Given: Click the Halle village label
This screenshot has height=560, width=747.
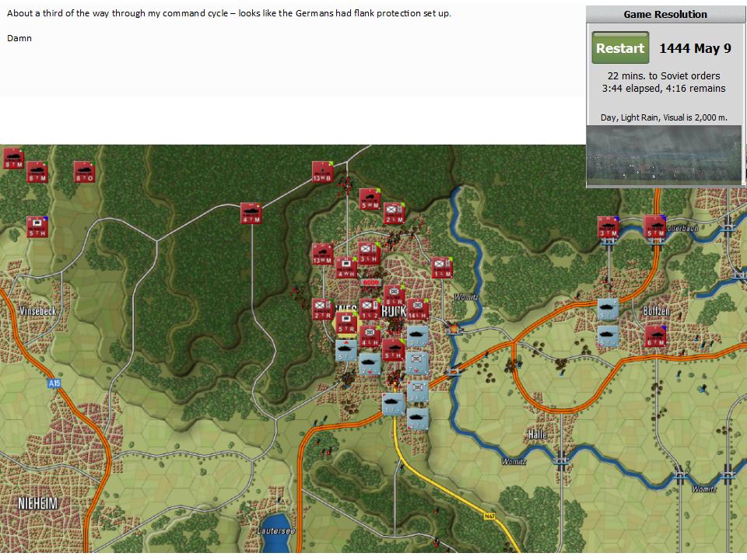Looking at the screenshot, I should [537, 434].
